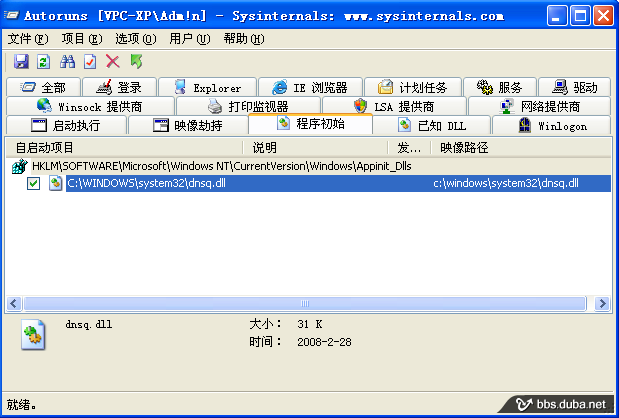Open the 打印监视器 tab

[x=248, y=106]
